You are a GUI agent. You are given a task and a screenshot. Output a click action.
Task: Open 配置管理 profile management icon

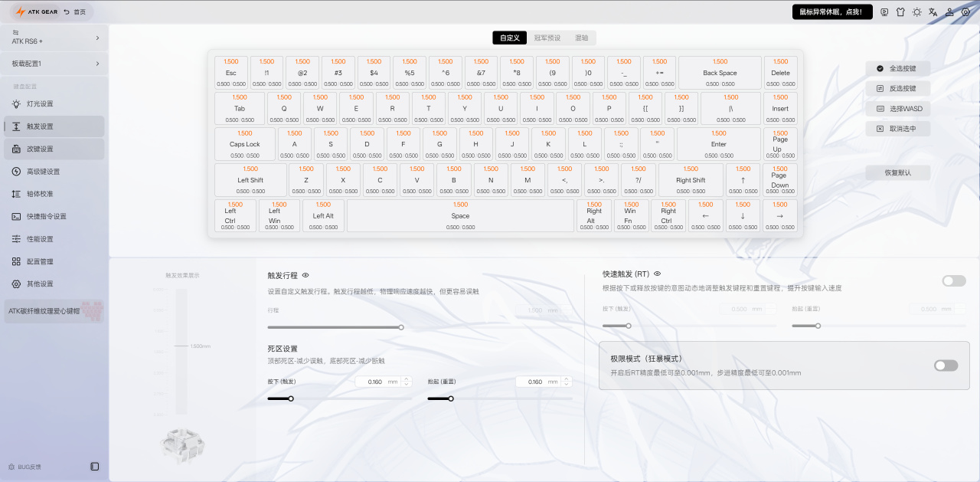pos(16,261)
